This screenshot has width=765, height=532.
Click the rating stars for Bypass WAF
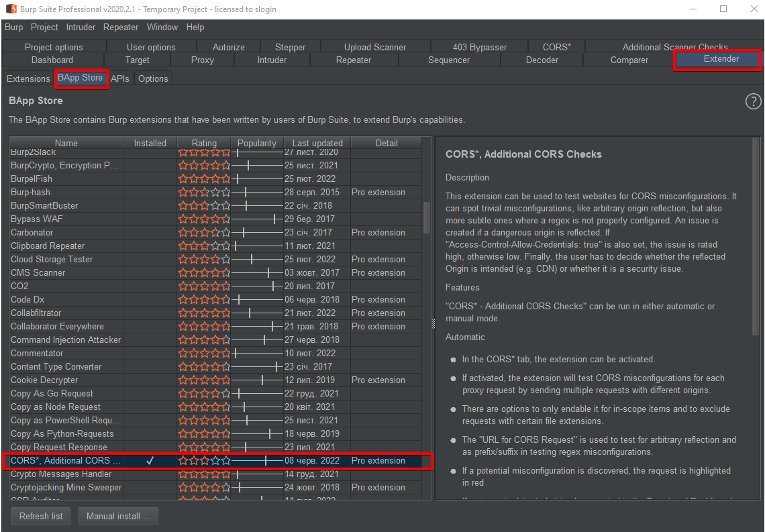204,219
